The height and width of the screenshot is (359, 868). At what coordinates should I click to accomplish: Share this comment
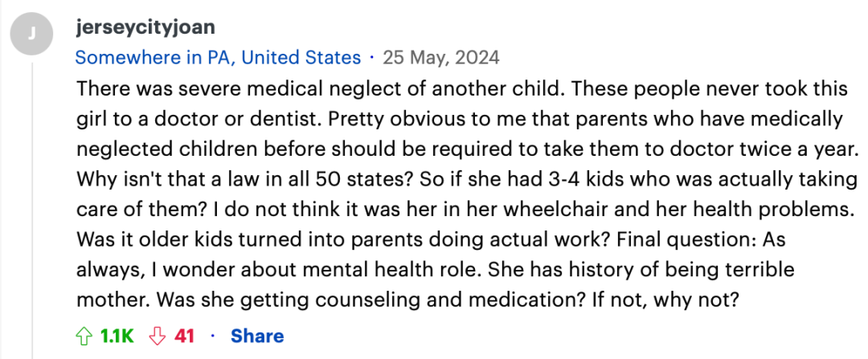pos(257,335)
